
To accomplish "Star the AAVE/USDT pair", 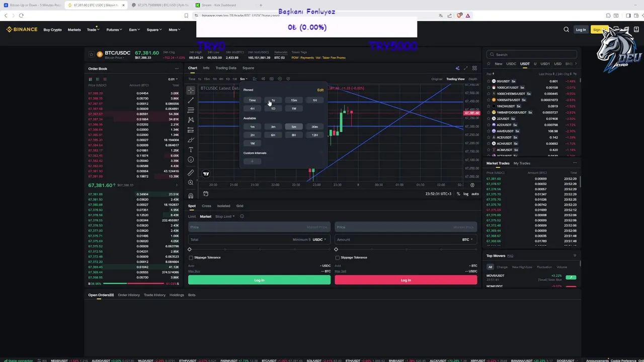I will (x=489, y=131).
